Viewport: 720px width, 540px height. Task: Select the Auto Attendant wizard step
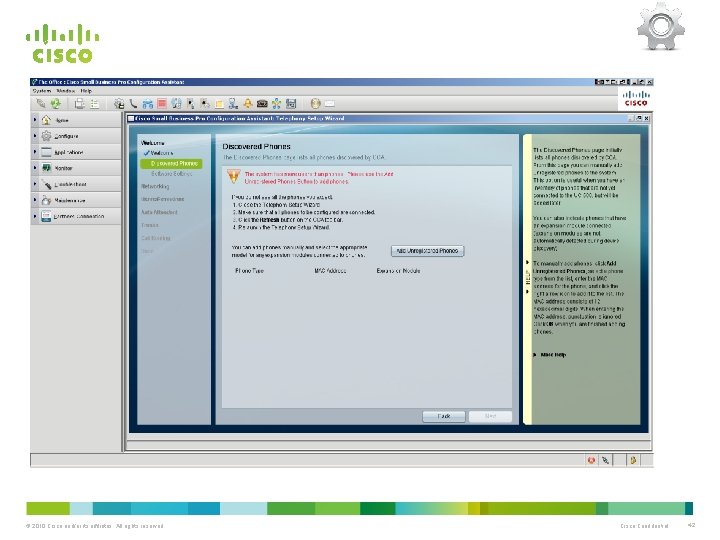159,212
